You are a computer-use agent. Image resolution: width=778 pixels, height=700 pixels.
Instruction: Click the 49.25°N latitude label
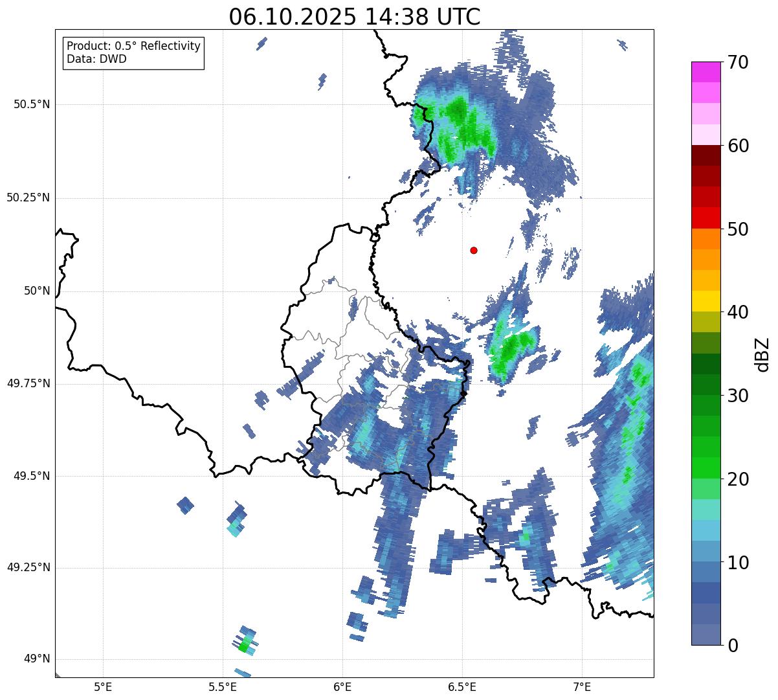coord(28,568)
